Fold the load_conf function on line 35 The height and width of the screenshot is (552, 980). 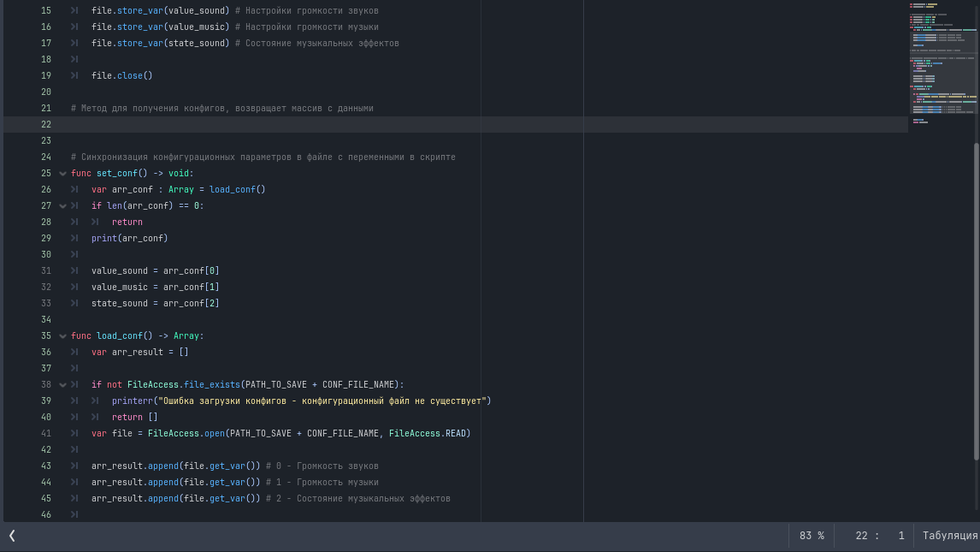(62, 336)
